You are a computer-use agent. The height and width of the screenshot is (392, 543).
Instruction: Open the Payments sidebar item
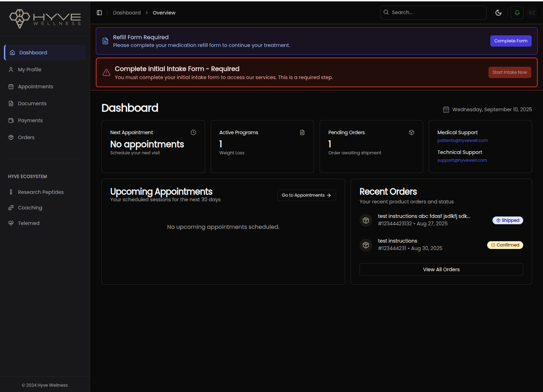[x=30, y=120]
